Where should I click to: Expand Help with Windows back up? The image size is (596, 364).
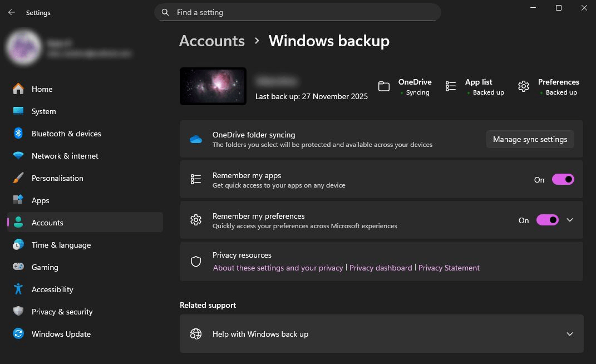click(x=569, y=334)
